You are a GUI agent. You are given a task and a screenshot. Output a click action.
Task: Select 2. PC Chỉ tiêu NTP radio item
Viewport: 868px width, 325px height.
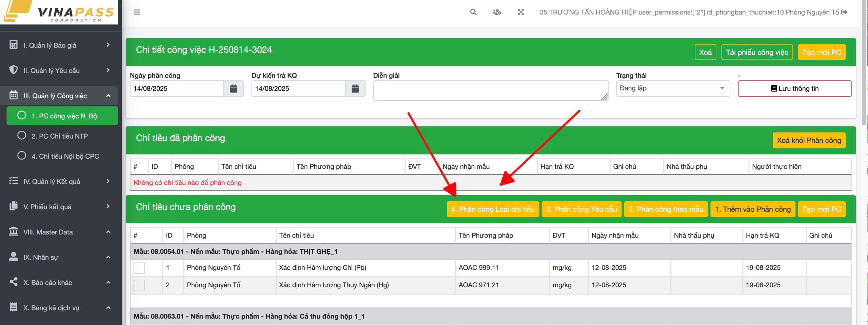[59, 136]
